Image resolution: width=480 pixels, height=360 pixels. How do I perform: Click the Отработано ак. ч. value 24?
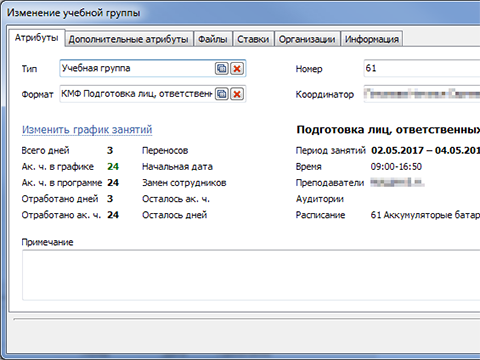pyautogui.click(x=113, y=215)
